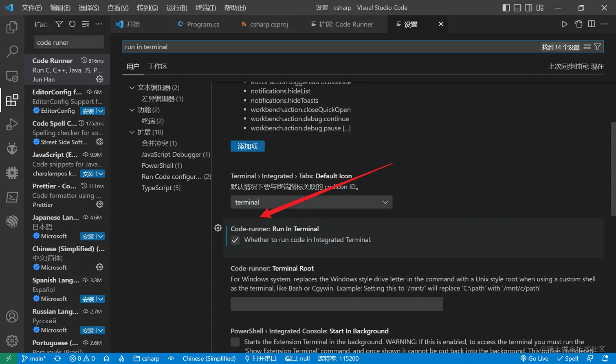Open the PlatformIO alien icon view
616x364 pixels.
tap(12, 149)
